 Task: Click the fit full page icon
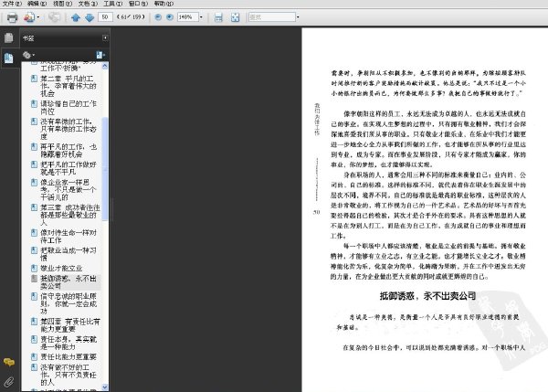click(236, 17)
